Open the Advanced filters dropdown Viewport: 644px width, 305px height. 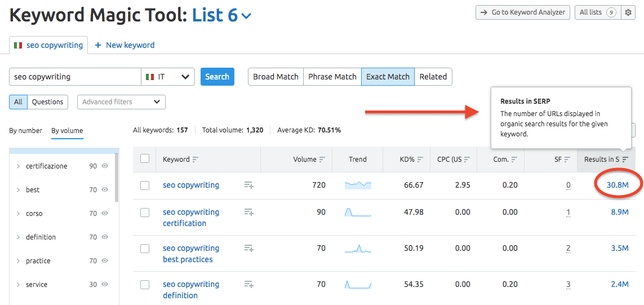coord(121,102)
